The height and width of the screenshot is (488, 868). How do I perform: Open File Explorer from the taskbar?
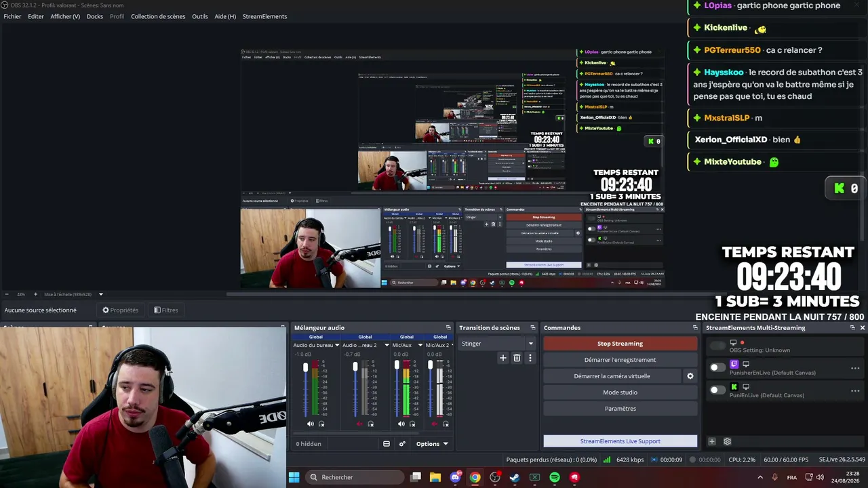point(435,477)
